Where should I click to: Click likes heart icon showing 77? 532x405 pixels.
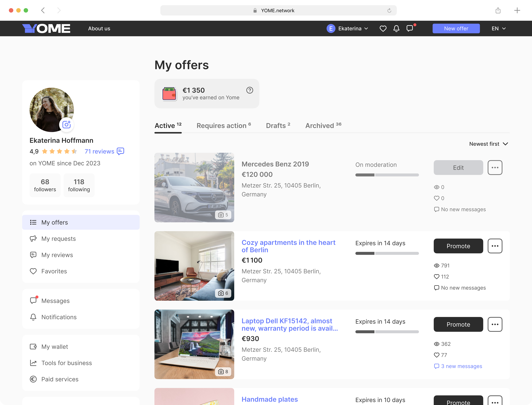[x=437, y=355]
